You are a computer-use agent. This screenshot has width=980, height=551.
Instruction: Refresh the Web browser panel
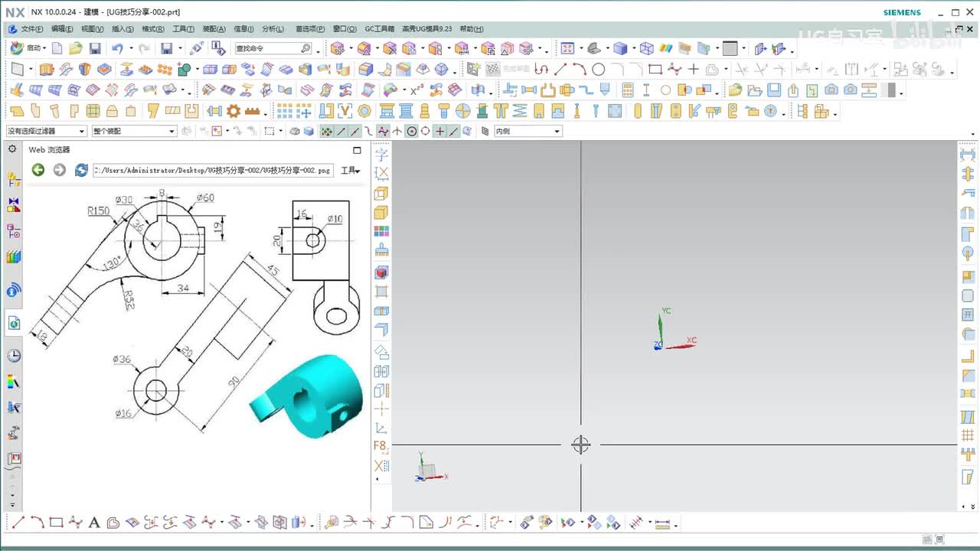pos(81,170)
